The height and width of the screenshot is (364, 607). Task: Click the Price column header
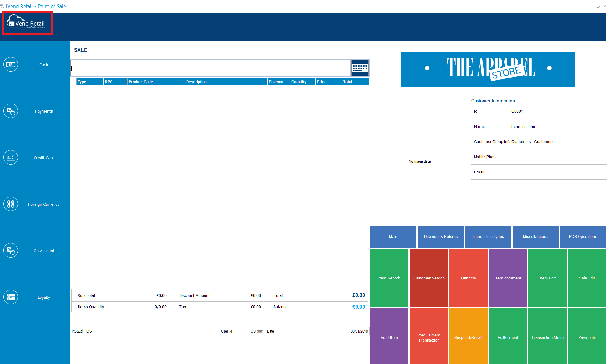pyautogui.click(x=329, y=82)
